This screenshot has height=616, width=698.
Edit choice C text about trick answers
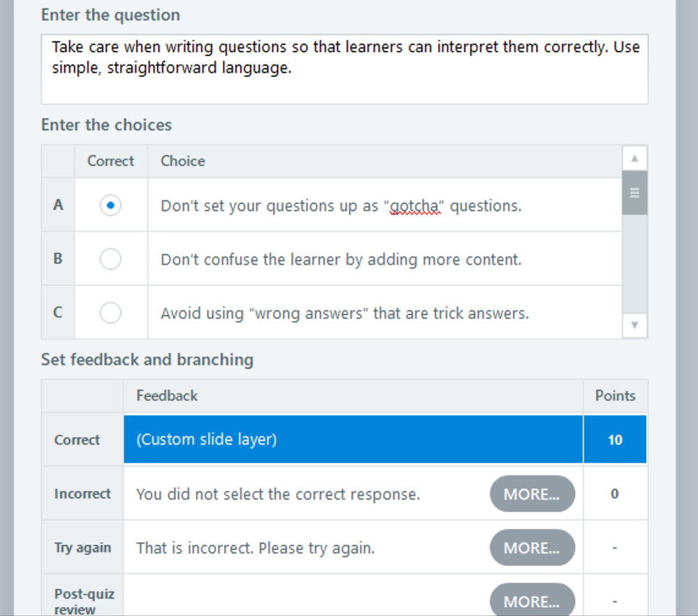pyautogui.click(x=344, y=314)
